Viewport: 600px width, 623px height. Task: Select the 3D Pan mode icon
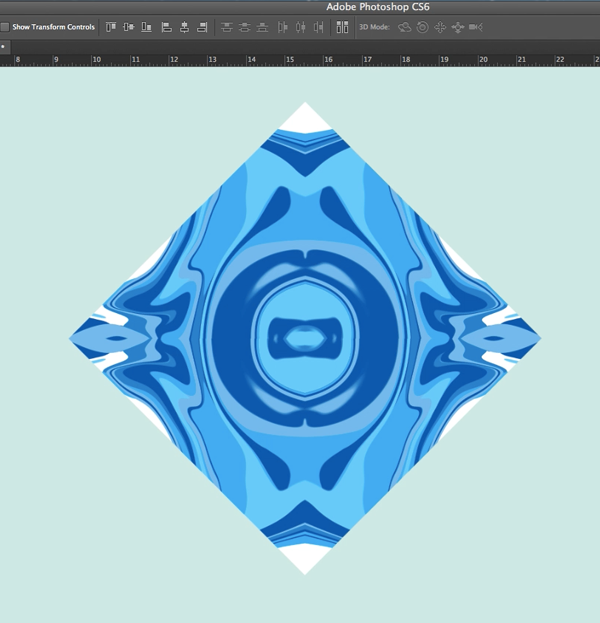[x=439, y=27]
